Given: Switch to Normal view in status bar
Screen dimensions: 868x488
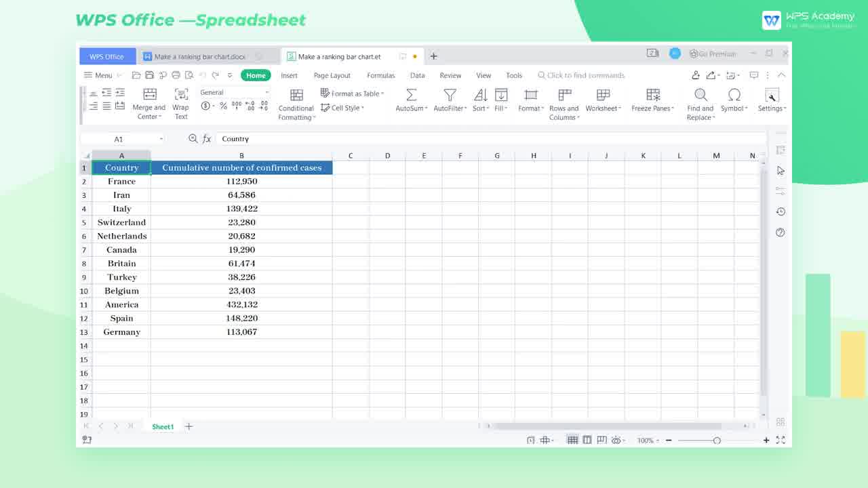Looking at the screenshot, I should pyautogui.click(x=572, y=440).
